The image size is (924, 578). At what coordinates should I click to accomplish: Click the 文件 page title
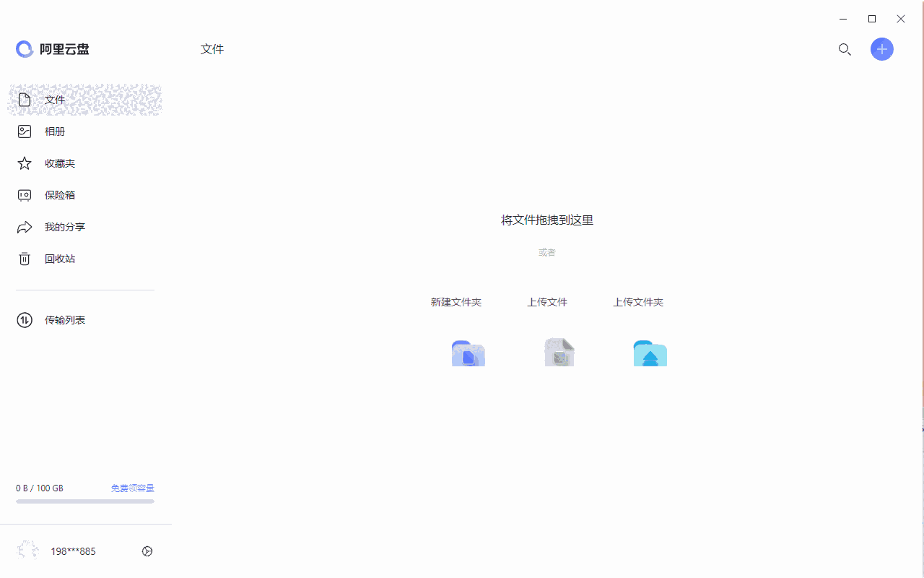212,48
